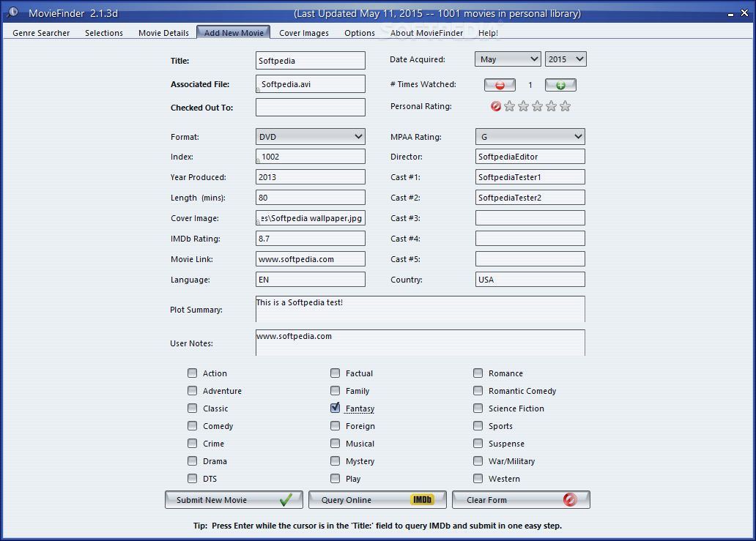
Task: Increase times watched with green plus button
Action: pos(560,85)
